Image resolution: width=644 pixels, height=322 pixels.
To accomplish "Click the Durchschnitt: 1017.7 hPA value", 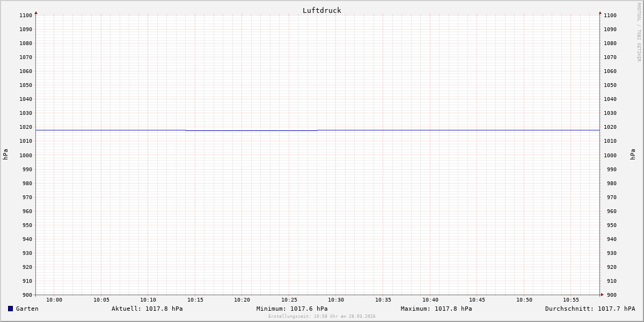I will [590, 309].
